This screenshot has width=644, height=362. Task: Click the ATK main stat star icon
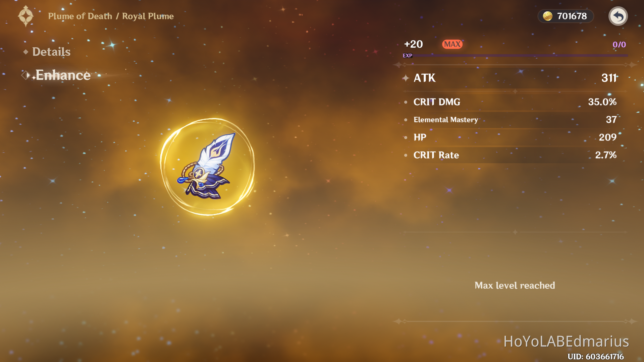click(x=406, y=78)
